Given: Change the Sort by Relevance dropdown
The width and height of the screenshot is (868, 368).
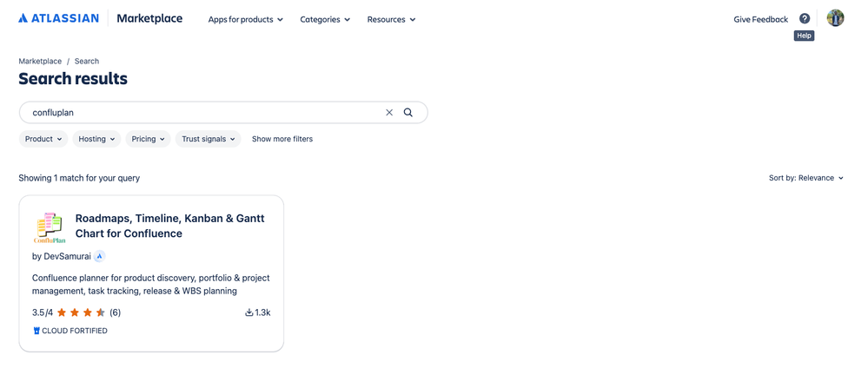Looking at the screenshot, I should point(806,178).
